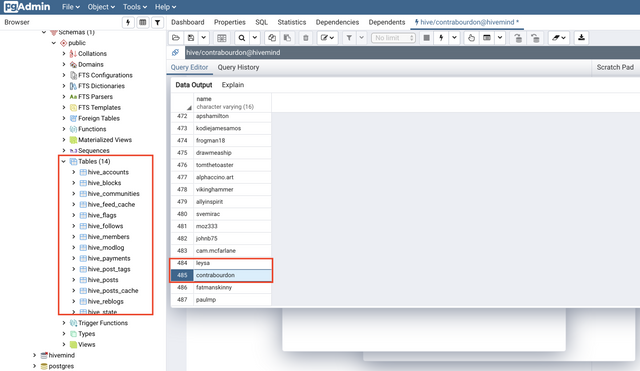Select the hive_communities table in tree
Screen dimensions: 640x371
pyautogui.click(x=113, y=194)
